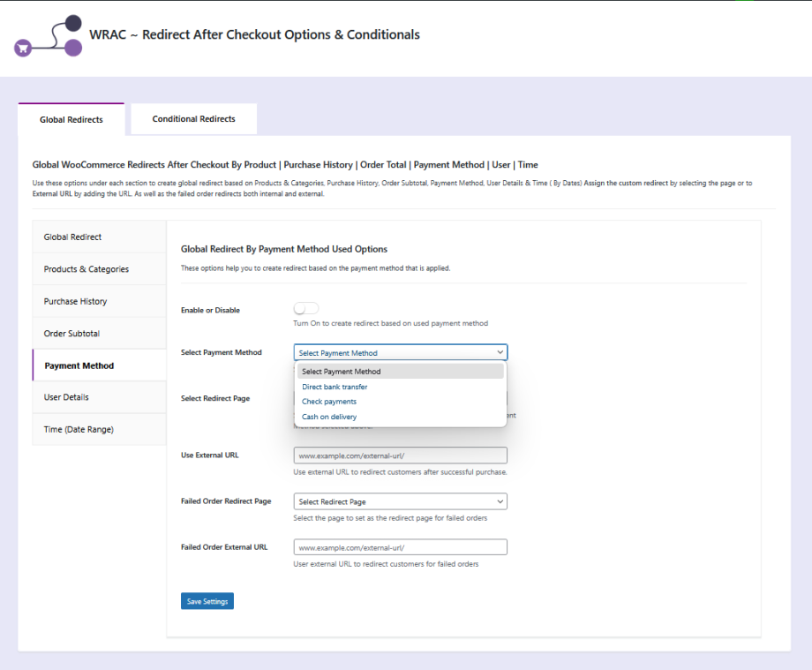Viewport: 812px width, 670px height.
Task: Open Order Subtotal section
Action: pos(100,334)
